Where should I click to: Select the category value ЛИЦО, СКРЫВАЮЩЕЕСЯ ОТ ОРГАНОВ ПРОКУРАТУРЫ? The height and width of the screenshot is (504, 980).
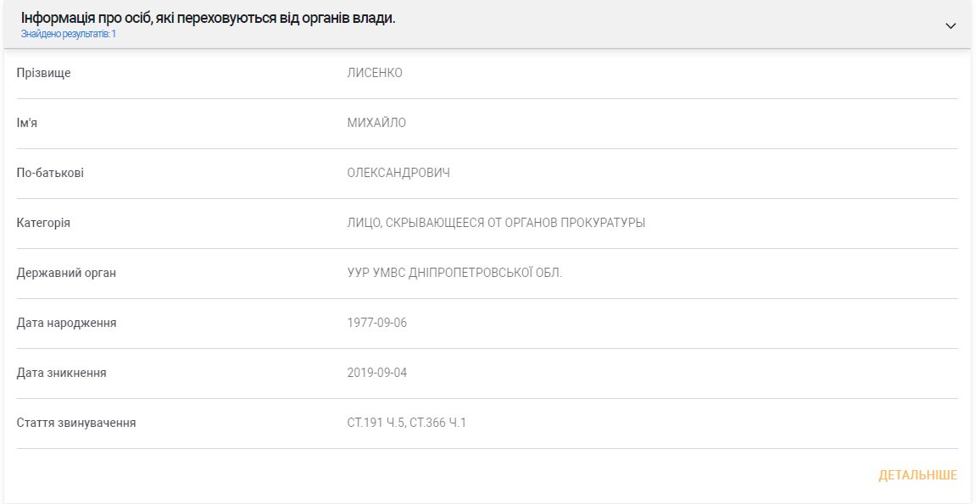coord(496,223)
